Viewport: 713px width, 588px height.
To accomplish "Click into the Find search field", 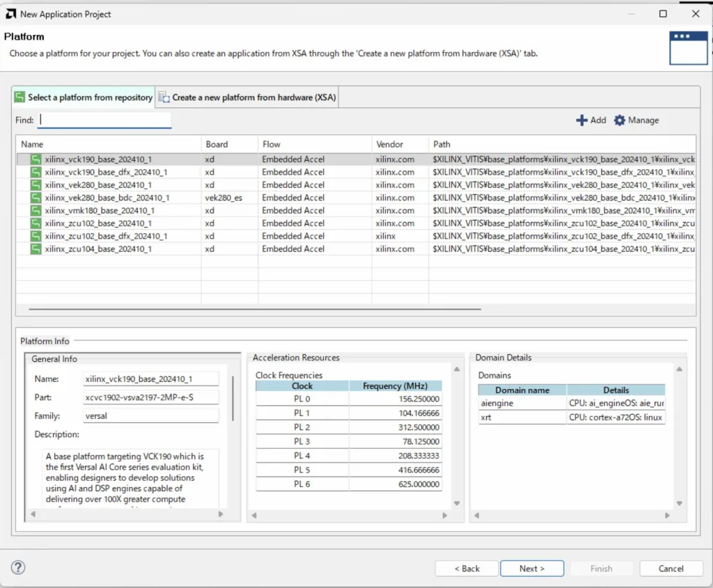I will click(104, 120).
